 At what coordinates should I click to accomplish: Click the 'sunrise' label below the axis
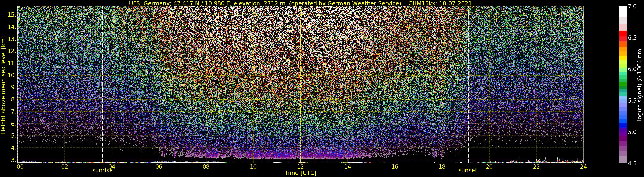(x=103, y=171)
